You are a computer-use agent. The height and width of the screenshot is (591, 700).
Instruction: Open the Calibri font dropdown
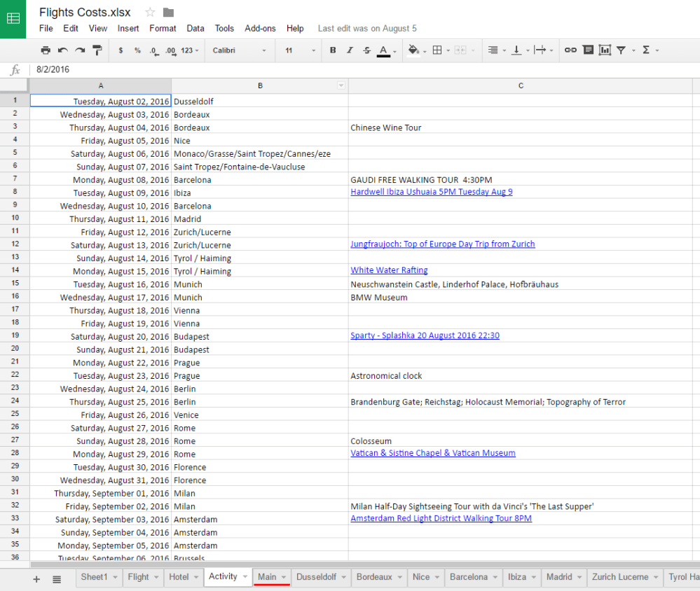point(239,50)
